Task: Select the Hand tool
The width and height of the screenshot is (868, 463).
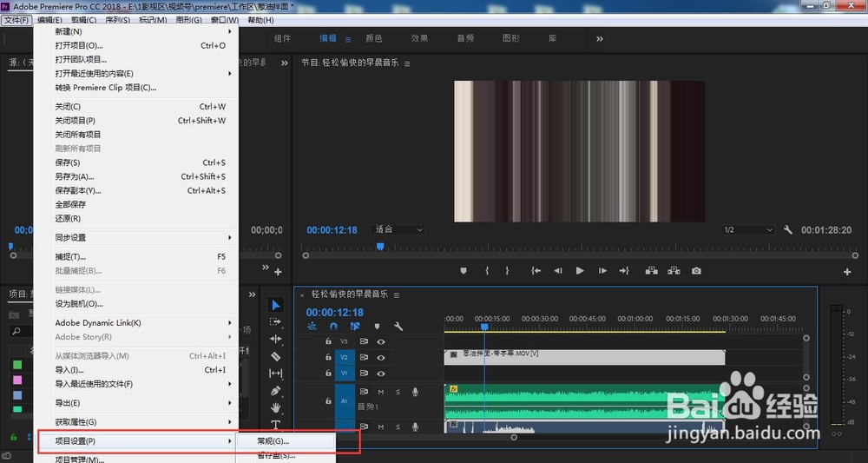Action: 275,408
